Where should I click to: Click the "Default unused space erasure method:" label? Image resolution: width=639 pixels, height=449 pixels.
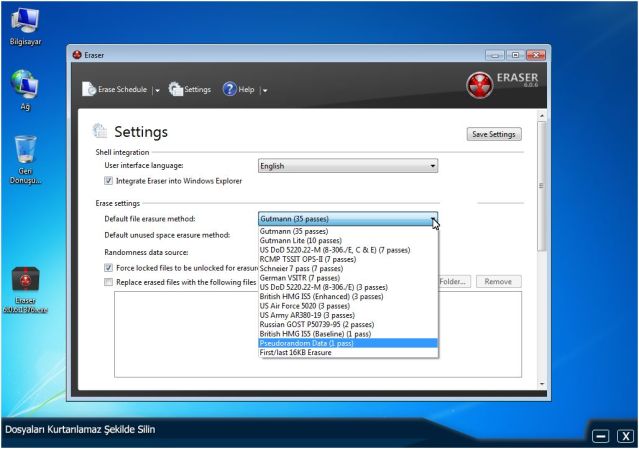pos(167,235)
